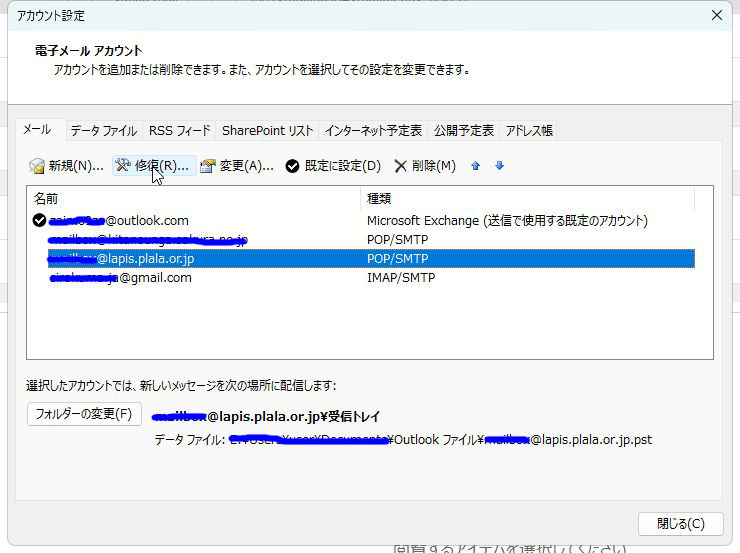Screen dimensions: 740x553
Task: Click the 閉じる(C) button
Action: click(x=680, y=524)
